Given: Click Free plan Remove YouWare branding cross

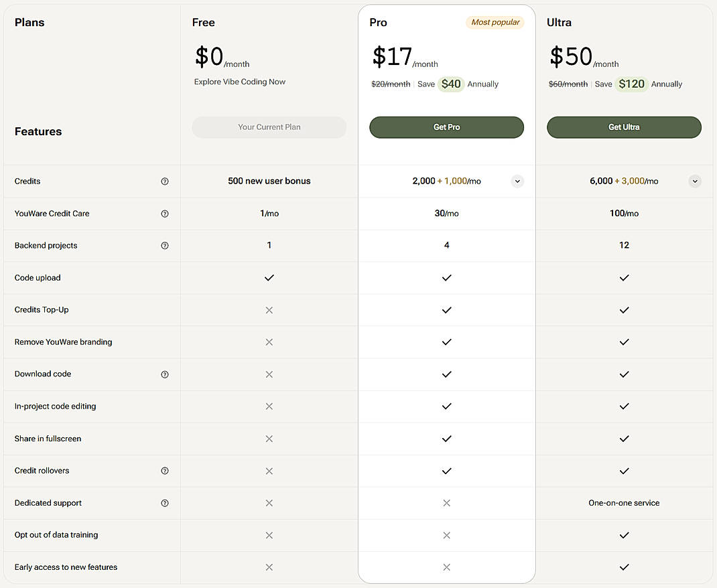Looking at the screenshot, I should pos(269,342).
